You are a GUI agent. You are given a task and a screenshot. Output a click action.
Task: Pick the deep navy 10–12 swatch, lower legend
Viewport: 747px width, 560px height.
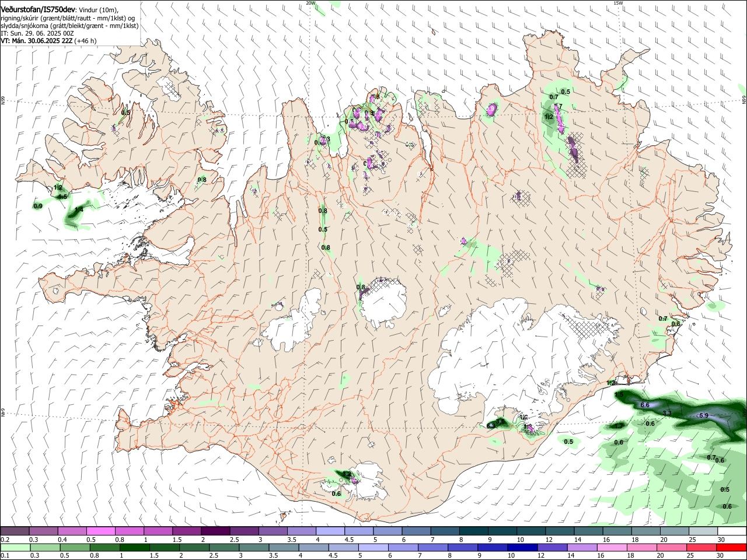click(522, 548)
